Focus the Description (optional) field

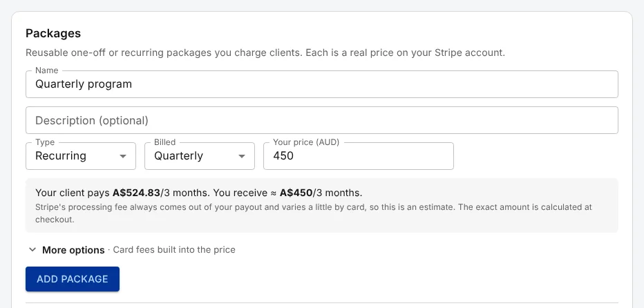pyautogui.click(x=321, y=120)
